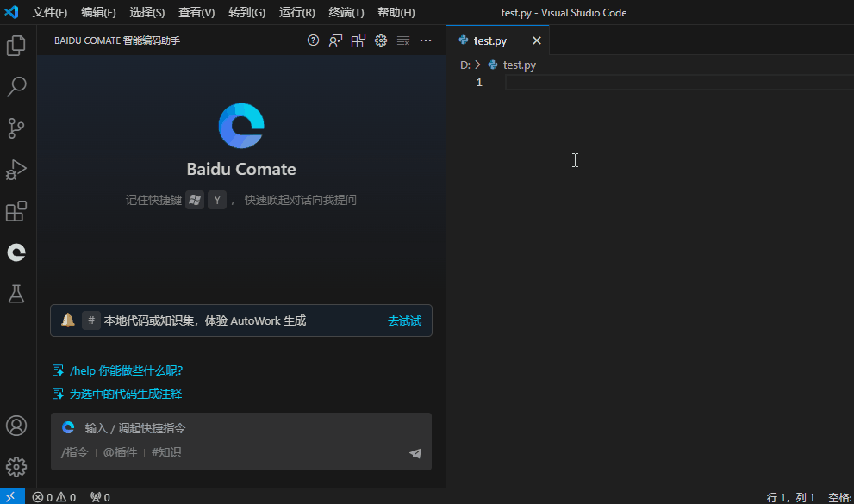Image resolution: width=854 pixels, height=504 pixels.
Task: Click 为选中的代码生成注释 suggestion
Action: (125, 394)
